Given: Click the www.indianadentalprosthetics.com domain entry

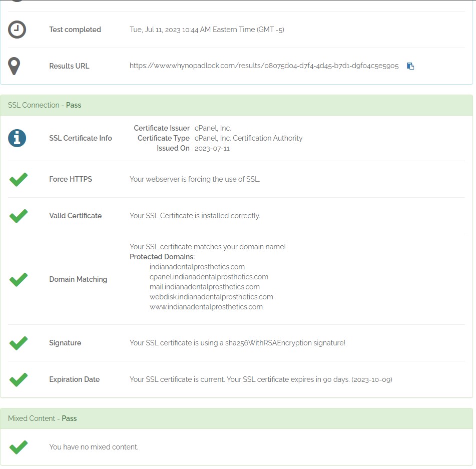Looking at the screenshot, I should coord(206,307).
